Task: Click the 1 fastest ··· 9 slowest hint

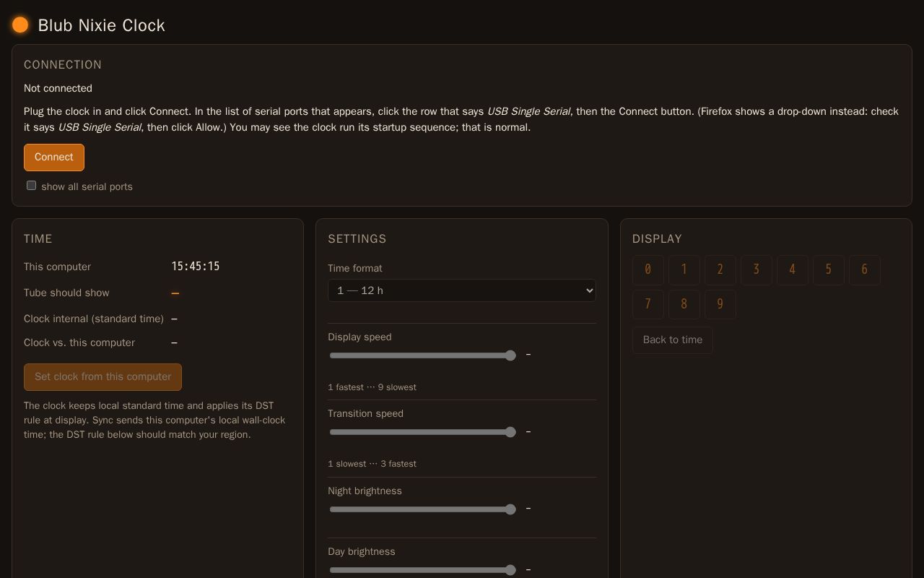Action: 372,387
